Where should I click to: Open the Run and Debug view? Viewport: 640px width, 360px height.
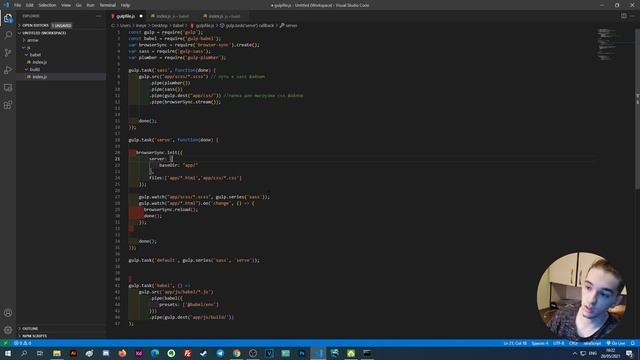click(x=8, y=70)
